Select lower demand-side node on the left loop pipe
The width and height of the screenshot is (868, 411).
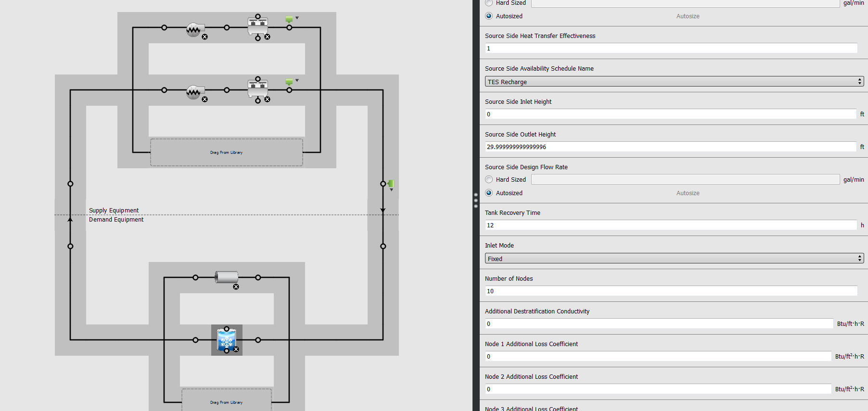tap(70, 246)
